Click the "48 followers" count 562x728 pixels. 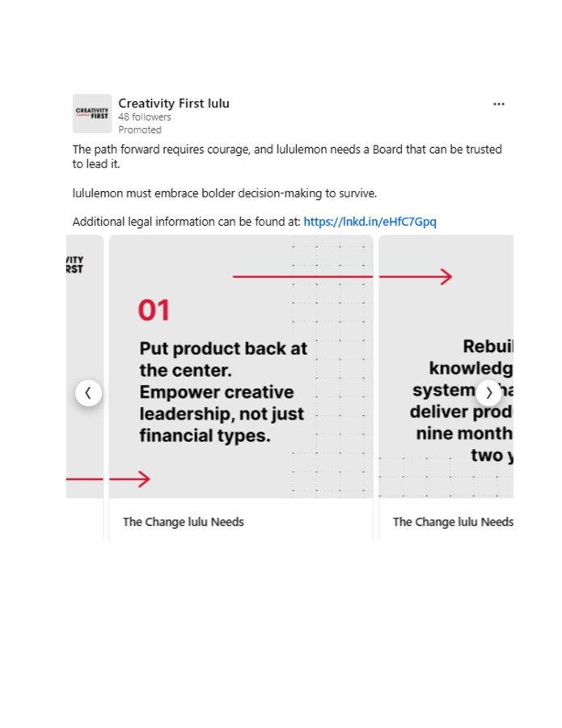click(x=145, y=117)
